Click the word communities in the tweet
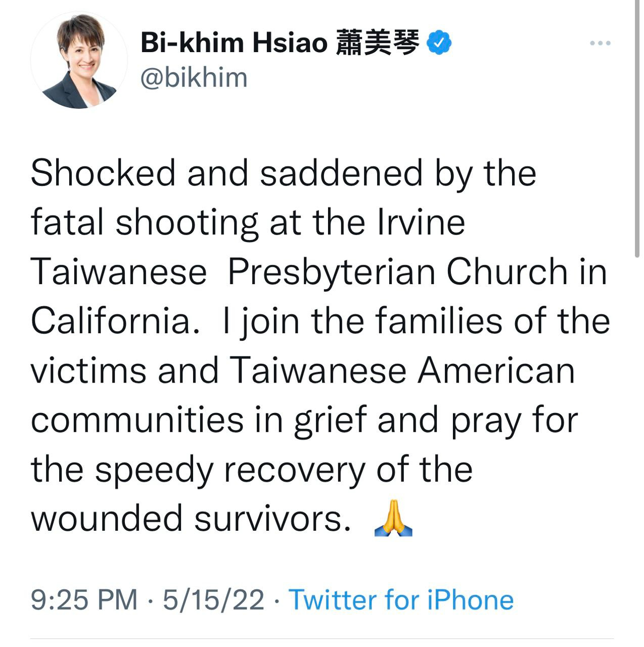Viewport: 644px width, 647px height. pos(137,420)
